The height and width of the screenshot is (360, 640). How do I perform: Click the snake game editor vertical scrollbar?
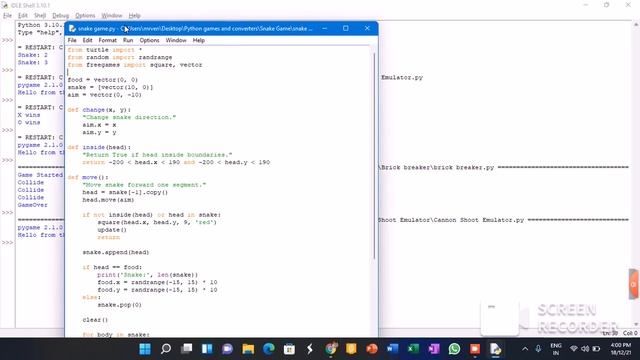click(x=374, y=155)
